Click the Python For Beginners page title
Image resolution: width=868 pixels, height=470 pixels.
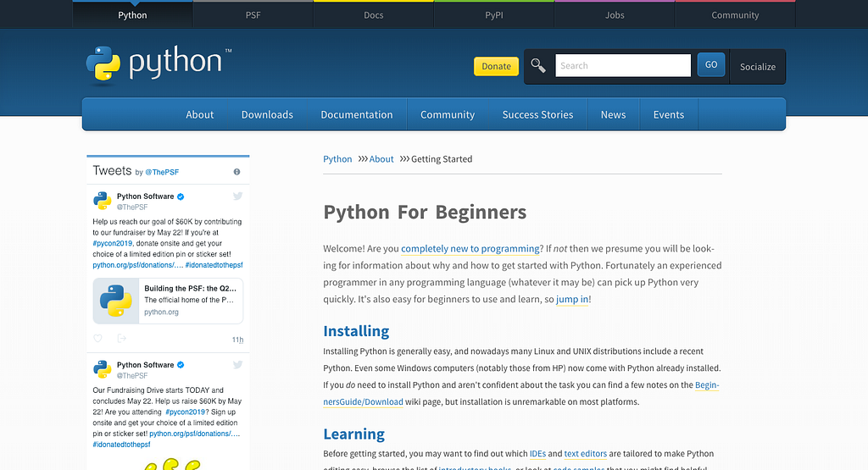(425, 213)
